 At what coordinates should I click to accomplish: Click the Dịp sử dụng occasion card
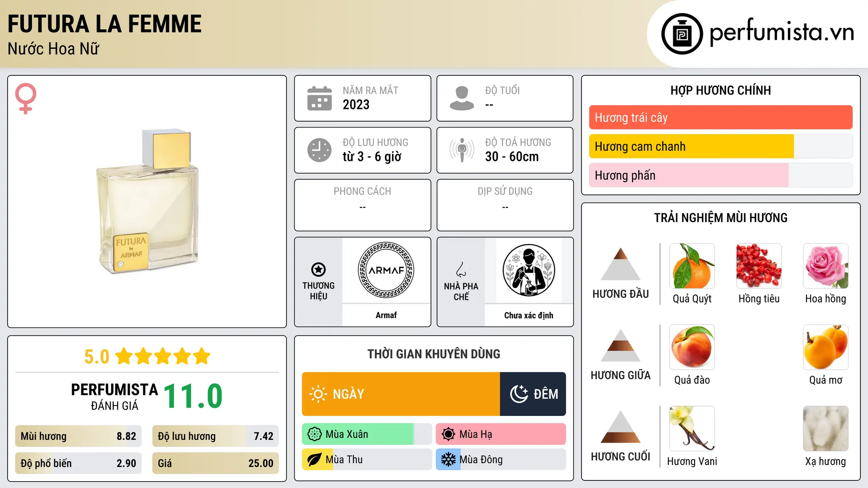(505, 205)
